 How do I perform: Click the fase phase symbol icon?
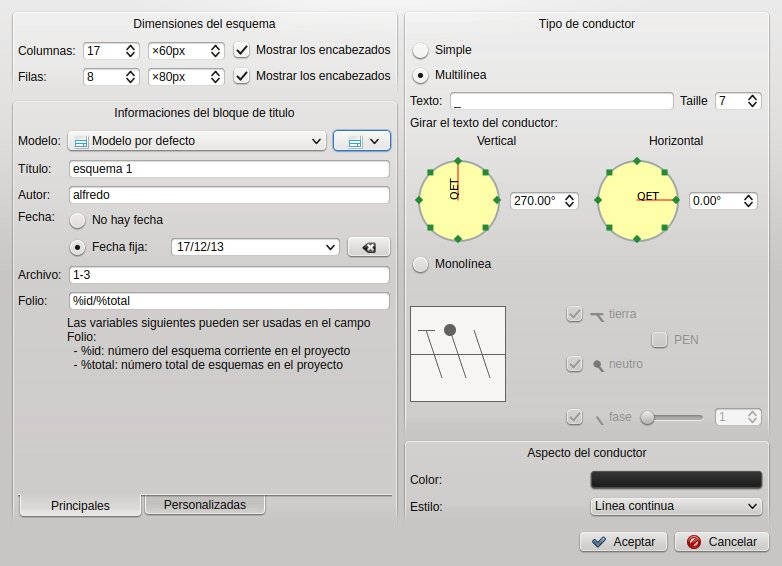[599, 420]
